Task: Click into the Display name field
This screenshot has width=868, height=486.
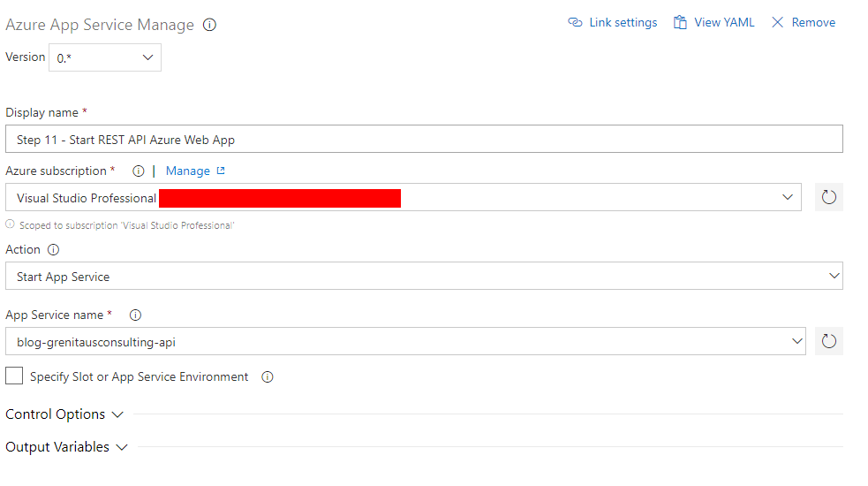Action: (x=424, y=139)
